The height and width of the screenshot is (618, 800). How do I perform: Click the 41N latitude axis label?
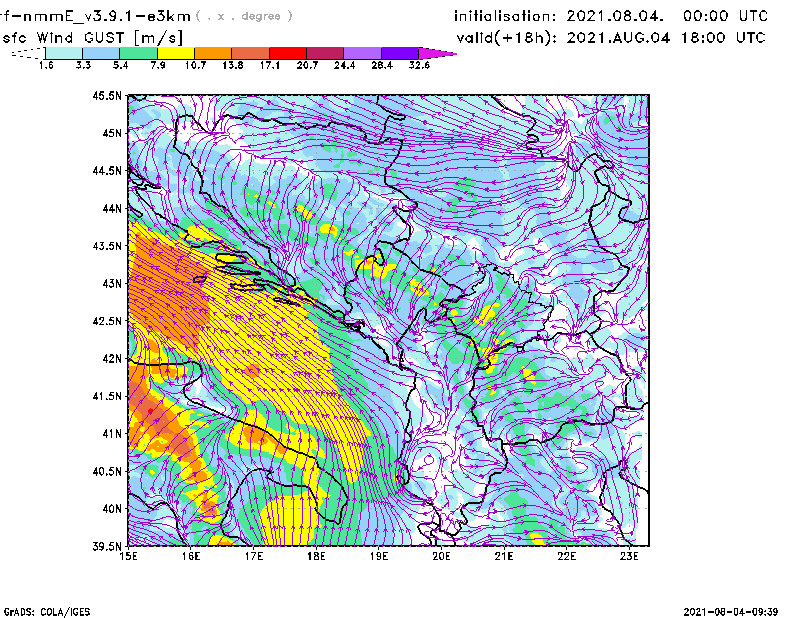[112, 434]
